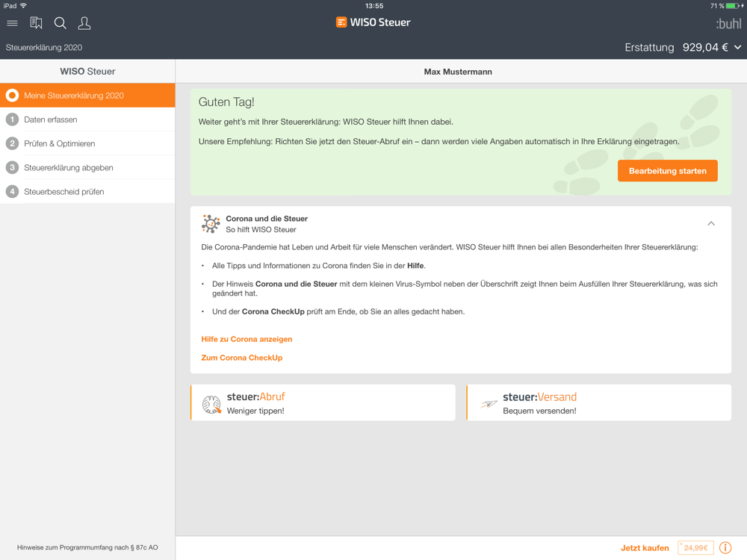This screenshot has height=560, width=747.
Task: Click the steuer:Abruf eagle icon
Action: coord(211,404)
